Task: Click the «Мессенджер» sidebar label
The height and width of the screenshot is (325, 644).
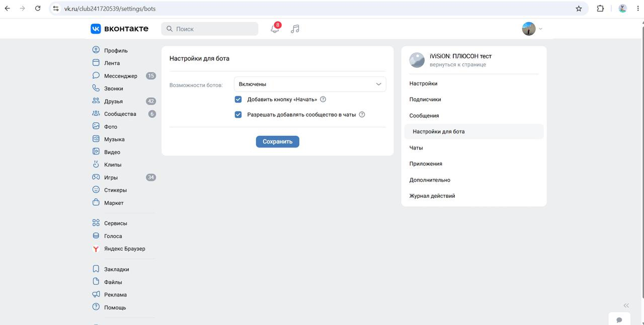Action: click(x=121, y=76)
